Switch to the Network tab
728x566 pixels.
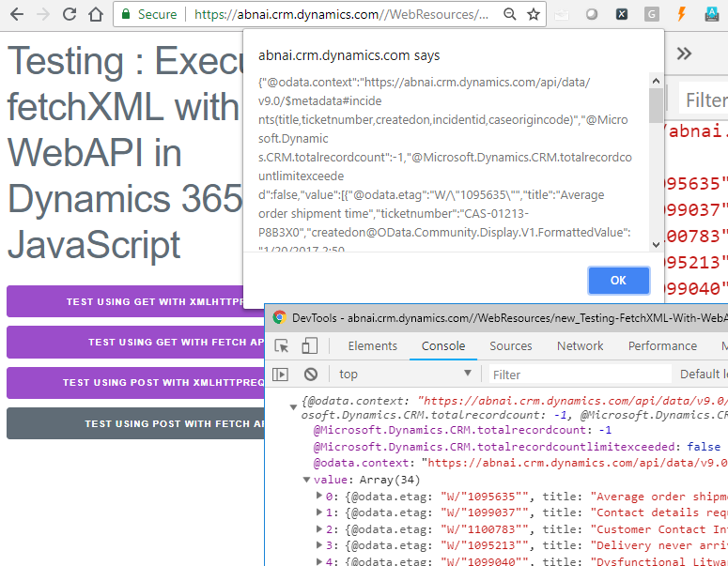[x=580, y=346]
